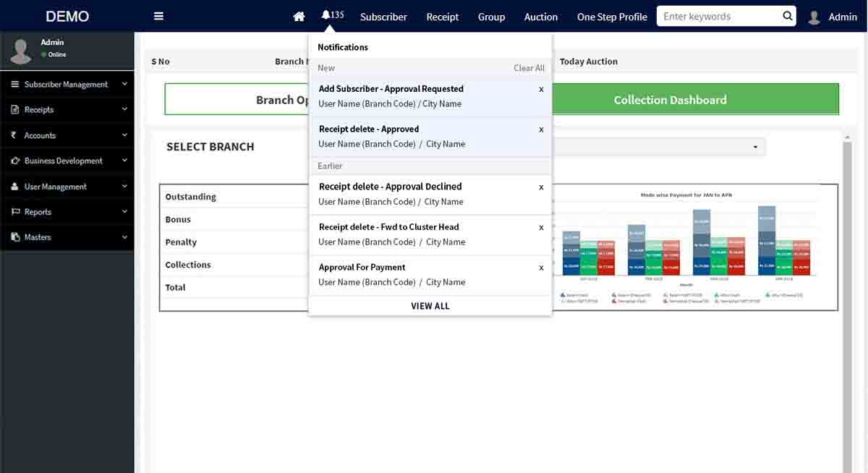Click the Masters sidebar label
868x473 pixels.
pyautogui.click(x=38, y=237)
